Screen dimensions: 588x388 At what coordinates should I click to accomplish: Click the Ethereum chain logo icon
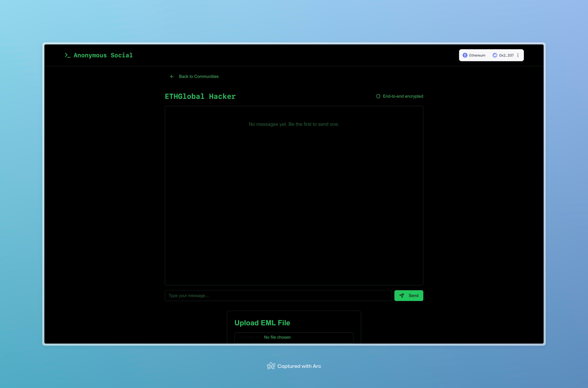pos(465,55)
